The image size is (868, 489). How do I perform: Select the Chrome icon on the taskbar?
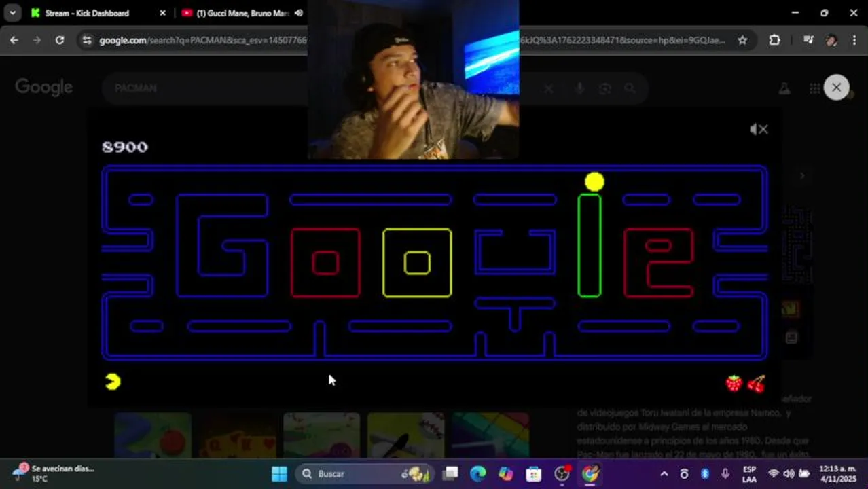pyautogui.click(x=590, y=473)
